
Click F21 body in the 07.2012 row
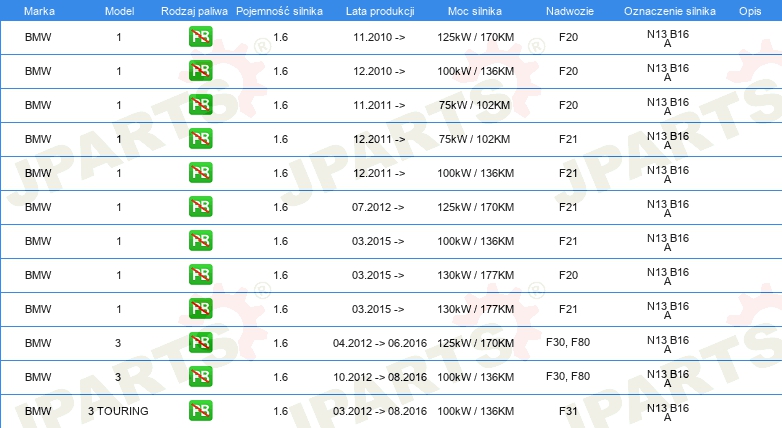click(x=568, y=207)
